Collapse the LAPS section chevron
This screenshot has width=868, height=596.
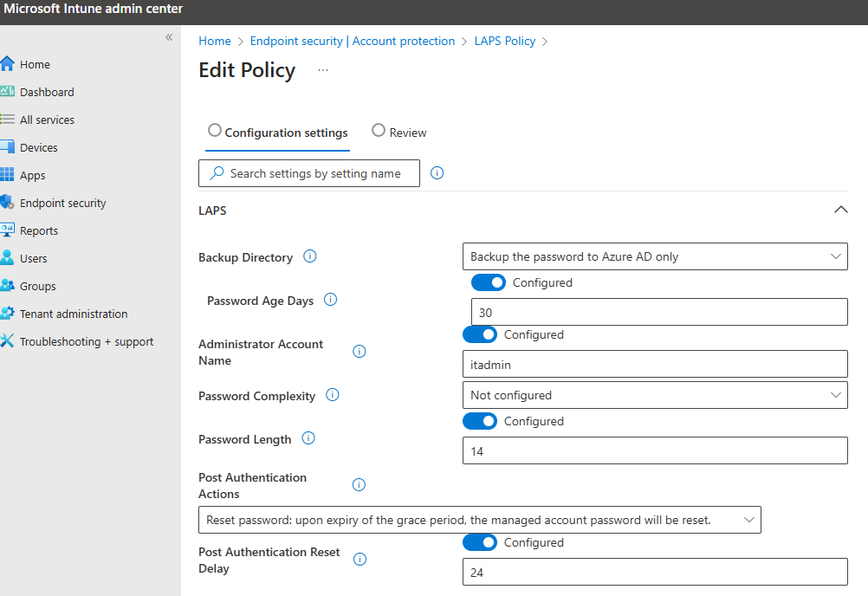tap(839, 210)
